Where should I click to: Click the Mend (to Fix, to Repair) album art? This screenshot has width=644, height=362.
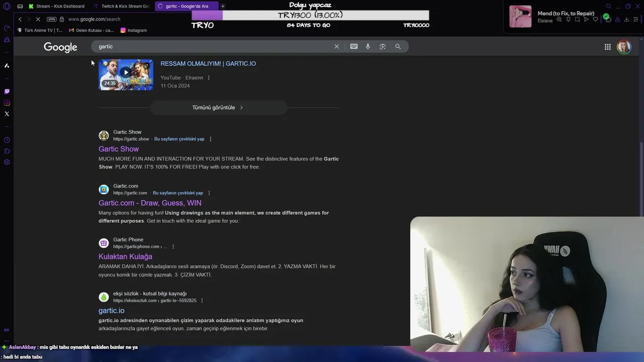pyautogui.click(x=520, y=16)
